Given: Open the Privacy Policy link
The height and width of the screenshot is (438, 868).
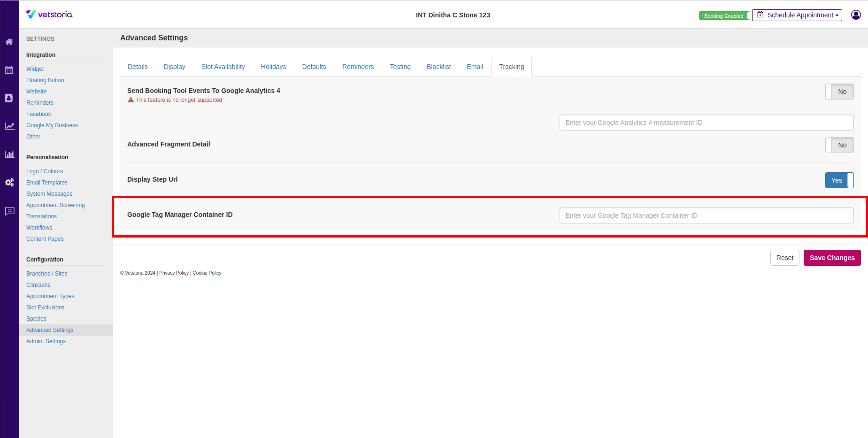Looking at the screenshot, I should pyautogui.click(x=174, y=273).
